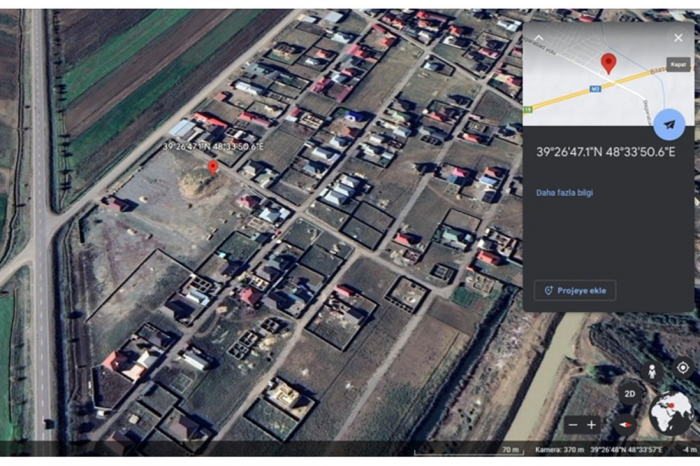Zoom in with the plus icon

[592, 425]
